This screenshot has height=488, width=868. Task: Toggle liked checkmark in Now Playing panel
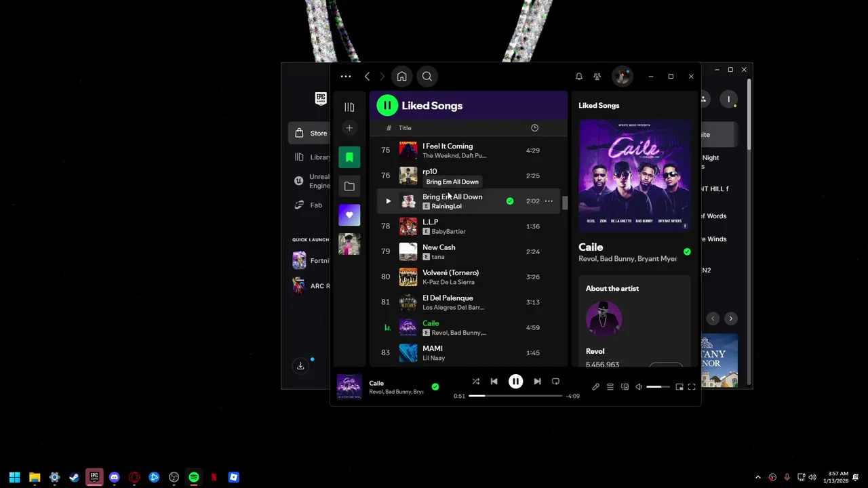(687, 252)
